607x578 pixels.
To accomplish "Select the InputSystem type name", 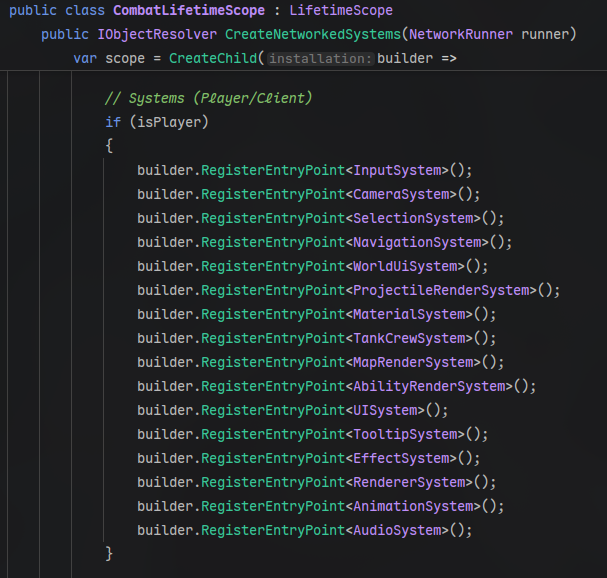I will point(397,170).
